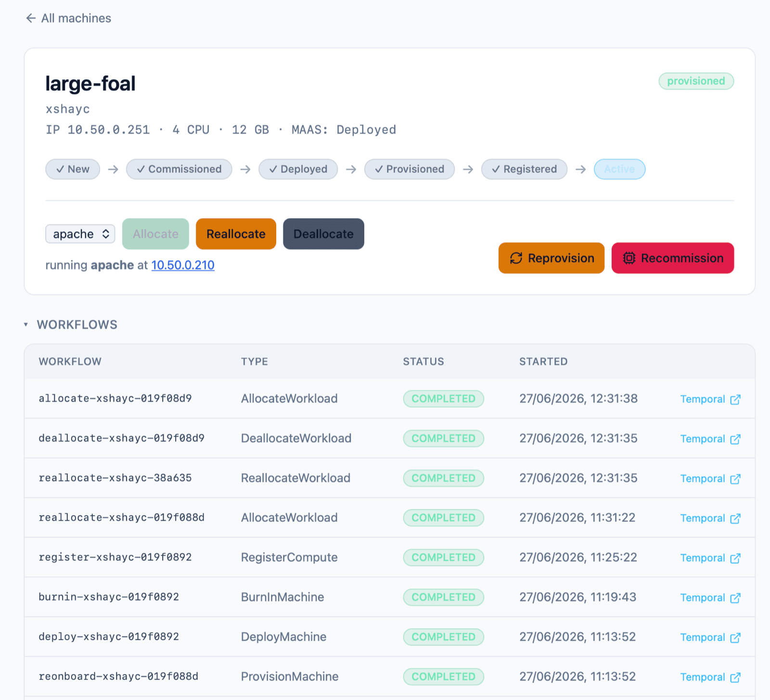Click the New stage pill

point(73,169)
